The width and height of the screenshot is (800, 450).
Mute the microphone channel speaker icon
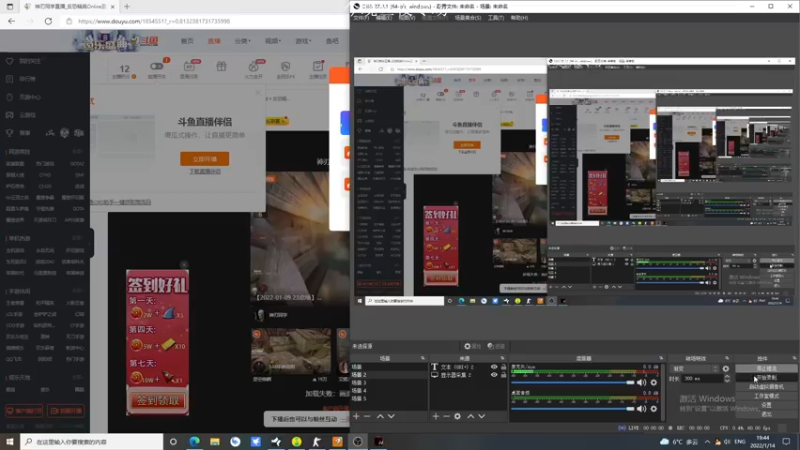tap(641, 382)
